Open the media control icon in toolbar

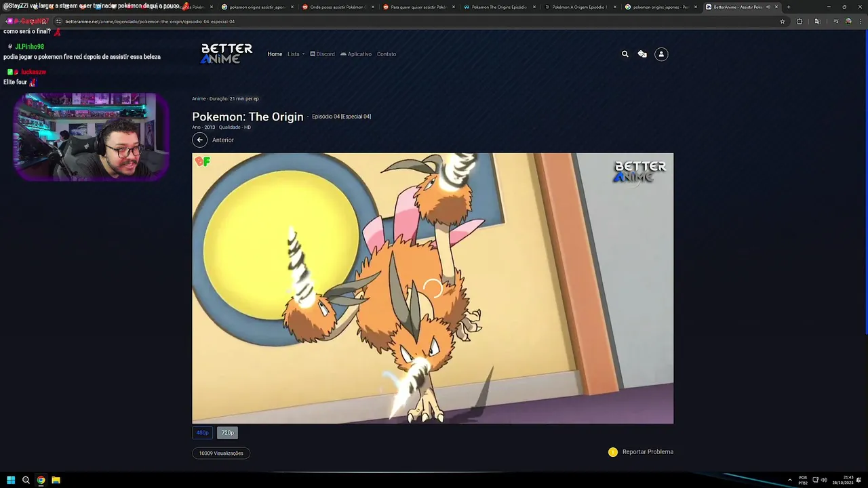coord(835,21)
